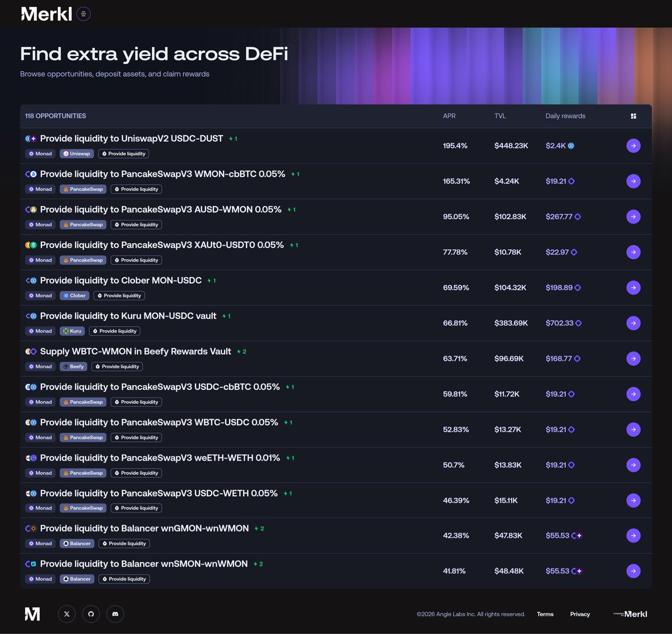This screenshot has width=672, height=634.
Task: Open Terms link in footer
Action: point(545,614)
